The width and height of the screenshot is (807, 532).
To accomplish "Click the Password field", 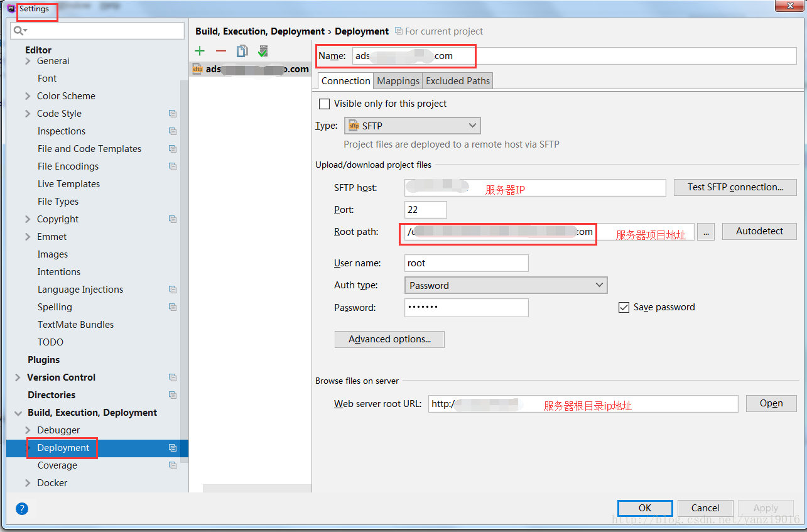I will pyautogui.click(x=467, y=307).
